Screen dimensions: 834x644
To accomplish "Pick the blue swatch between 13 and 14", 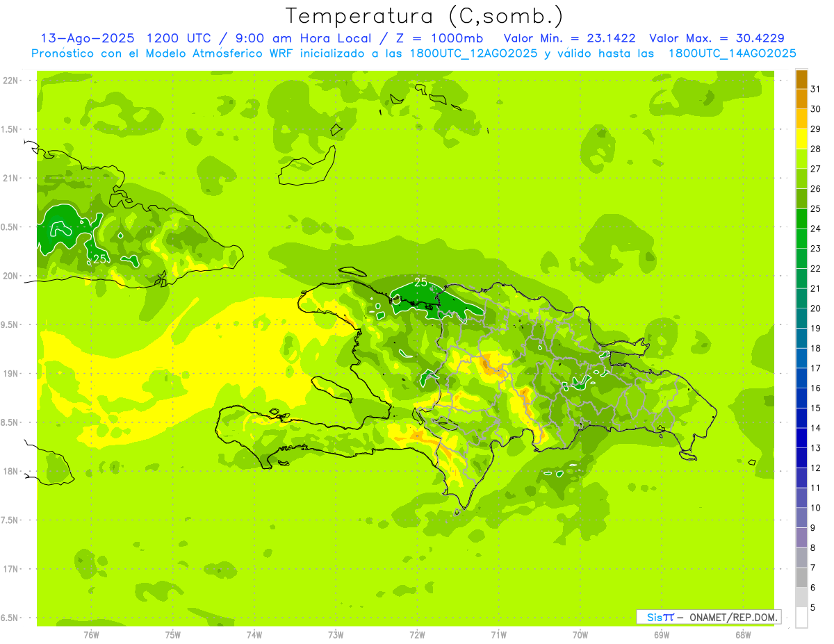I will pos(801,438).
